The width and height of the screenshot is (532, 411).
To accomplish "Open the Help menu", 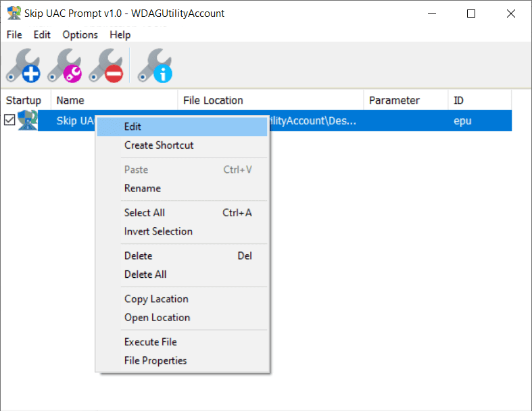I will tap(120, 34).
